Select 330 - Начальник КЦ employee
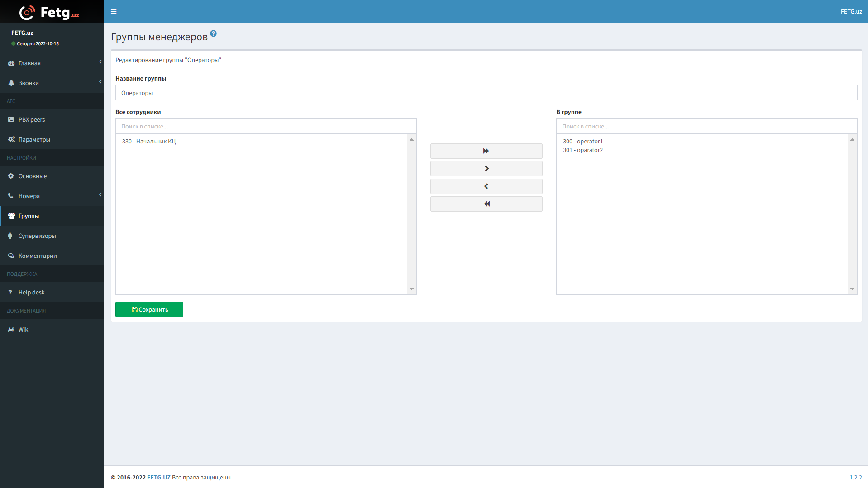Screen dimensions: 868x488 click(149, 142)
